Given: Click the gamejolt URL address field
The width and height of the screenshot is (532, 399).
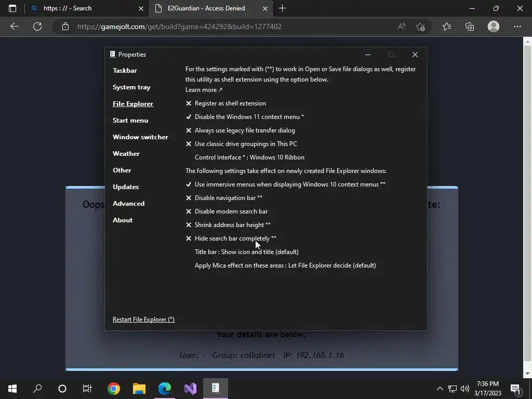Looking at the screenshot, I should pyautogui.click(x=179, y=26).
